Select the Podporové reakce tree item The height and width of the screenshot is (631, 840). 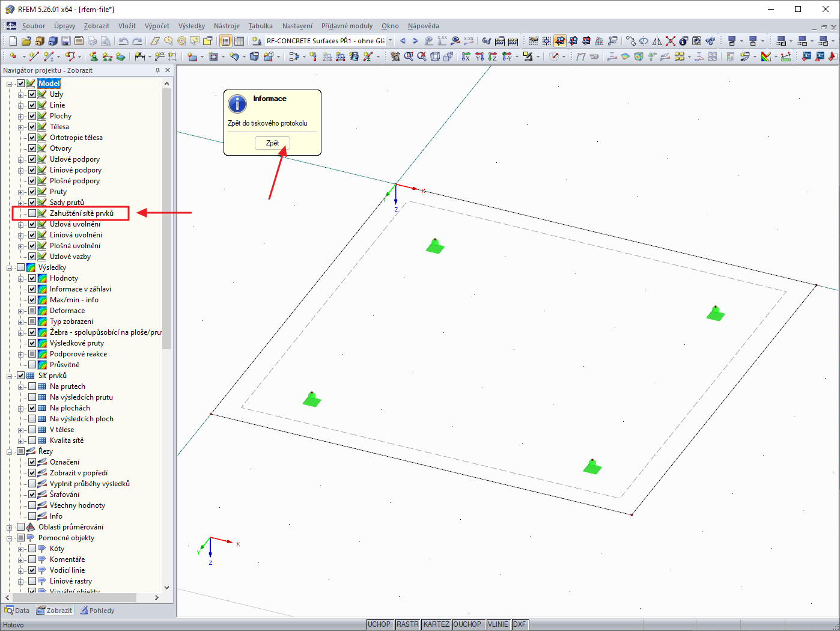(78, 354)
